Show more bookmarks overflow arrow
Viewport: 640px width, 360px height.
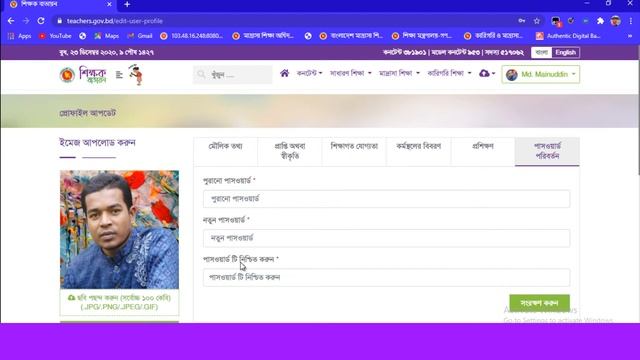click(630, 36)
